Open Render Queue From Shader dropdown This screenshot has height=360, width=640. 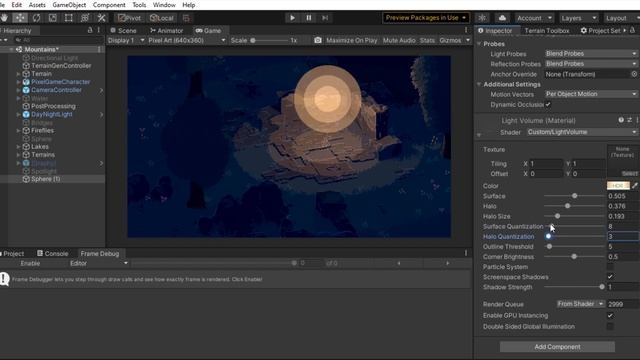tap(581, 304)
